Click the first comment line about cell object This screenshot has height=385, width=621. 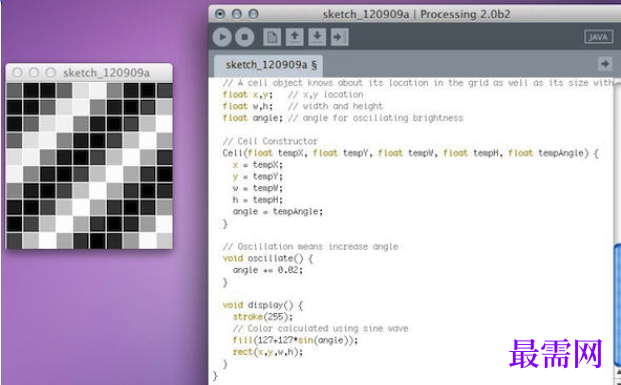pos(418,83)
